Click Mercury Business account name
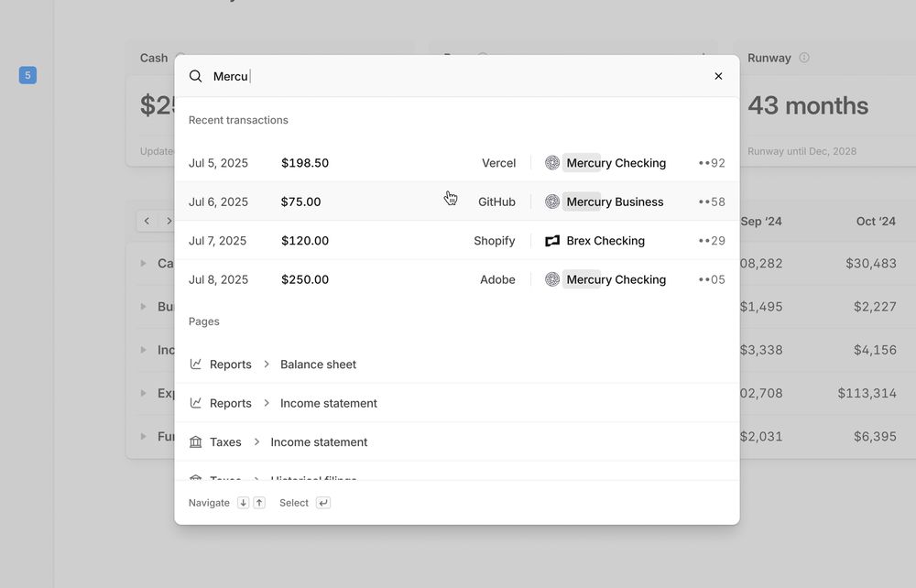916x588 pixels. click(x=615, y=201)
